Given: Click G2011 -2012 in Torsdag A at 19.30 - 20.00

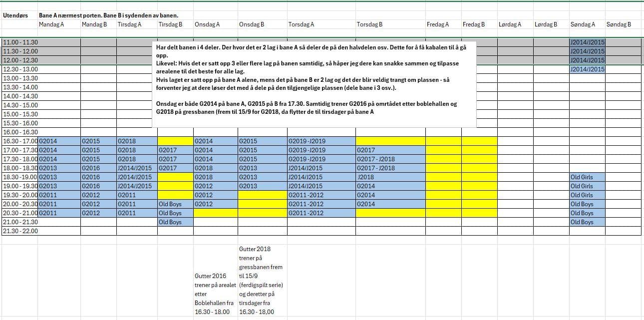Looking at the screenshot, I should [322, 195].
